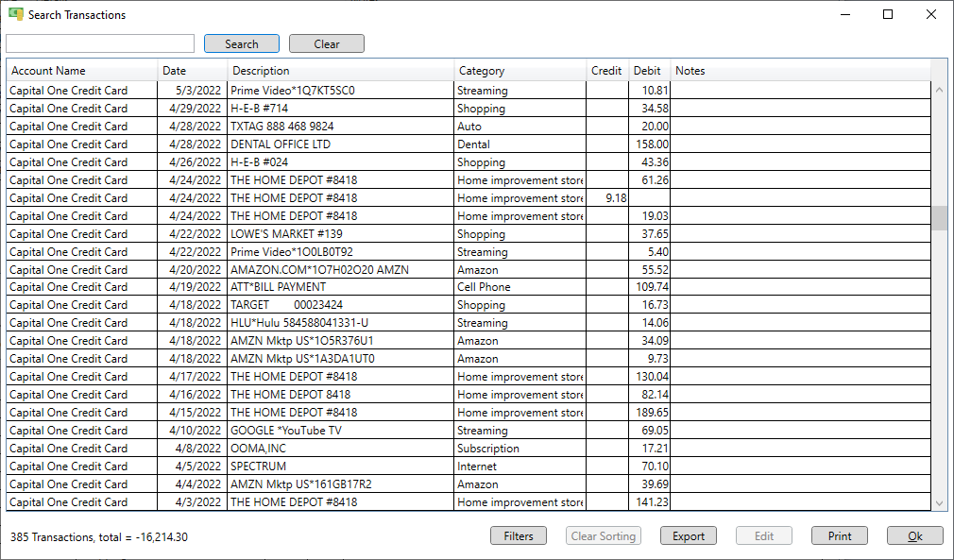Select the GOOGLE *YouTube TV transaction

(468, 431)
